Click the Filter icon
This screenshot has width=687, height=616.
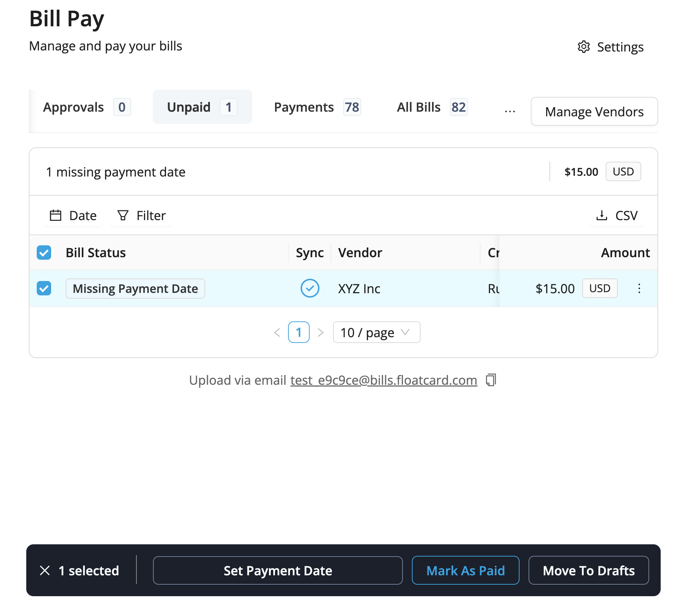tap(123, 215)
